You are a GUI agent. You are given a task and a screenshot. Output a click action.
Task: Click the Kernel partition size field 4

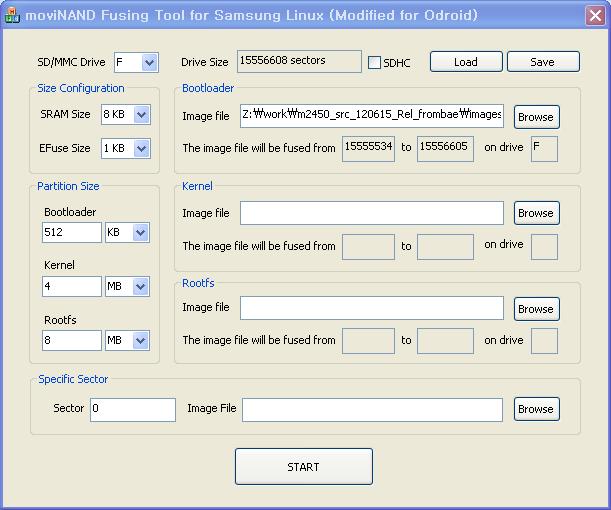pos(72,286)
